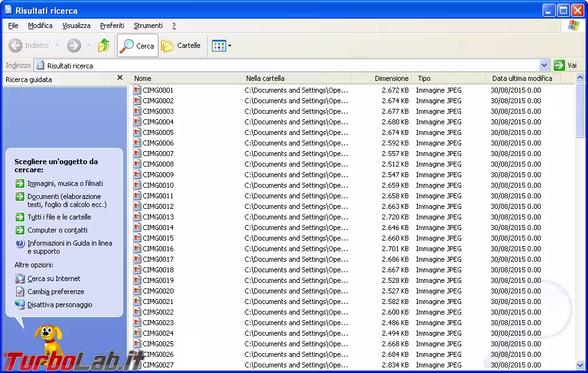Click the green arrow beside Computer o contatti
588x373 pixels.
(19, 230)
